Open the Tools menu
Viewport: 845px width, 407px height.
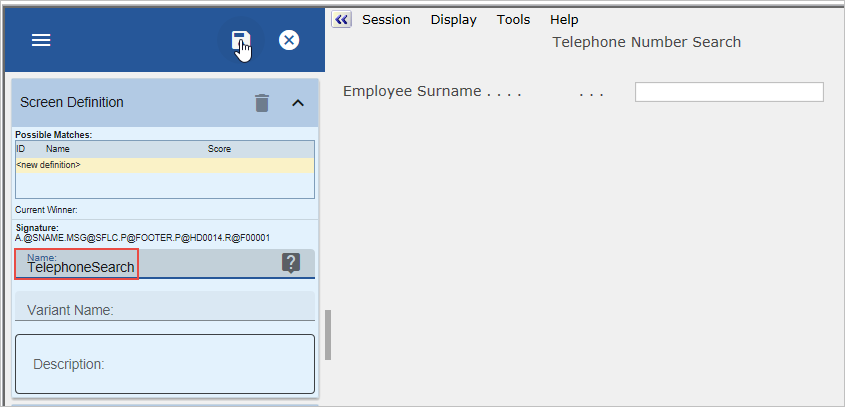click(513, 19)
